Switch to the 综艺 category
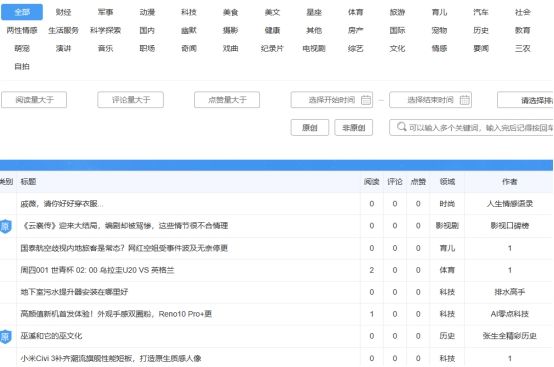The image size is (554, 367). pyautogui.click(x=355, y=48)
